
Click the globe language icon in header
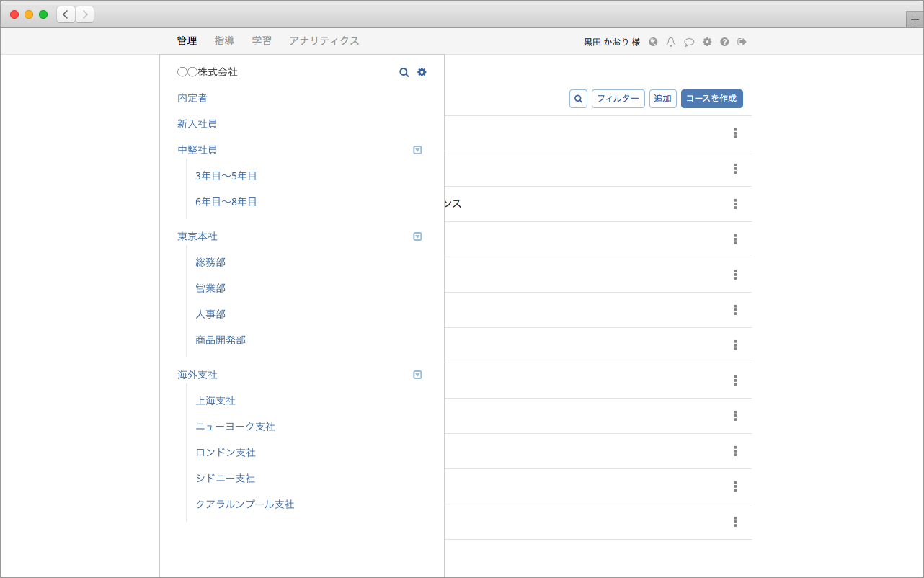(653, 42)
